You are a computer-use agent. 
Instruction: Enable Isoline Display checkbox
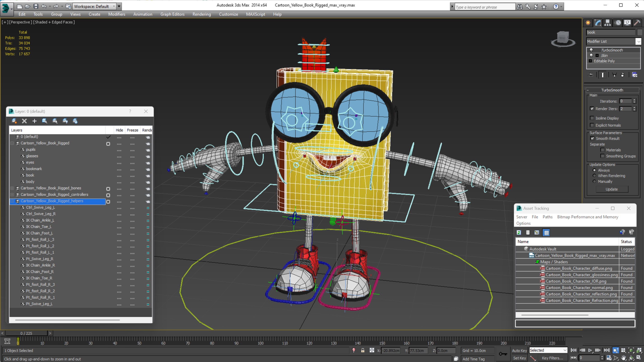[x=592, y=118]
